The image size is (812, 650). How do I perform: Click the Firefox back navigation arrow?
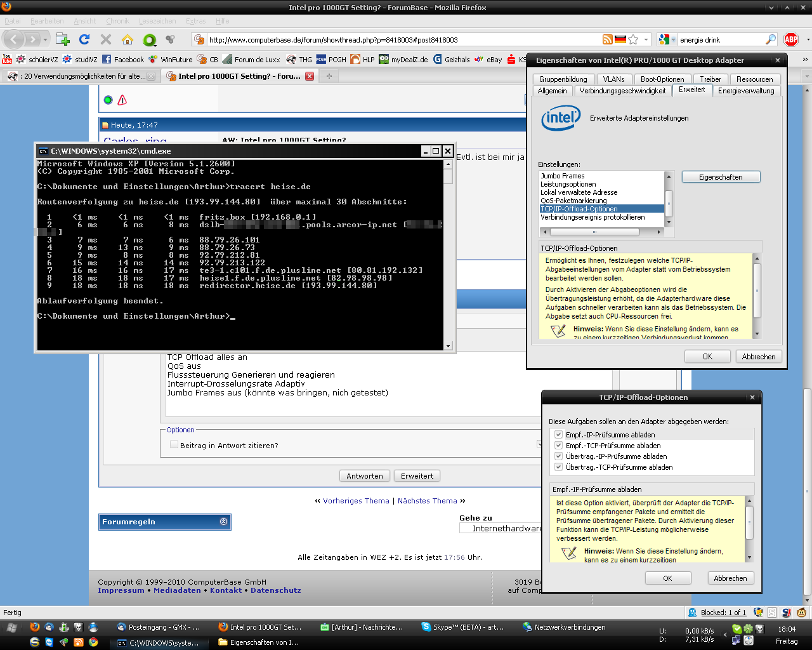tap(15, 39)
